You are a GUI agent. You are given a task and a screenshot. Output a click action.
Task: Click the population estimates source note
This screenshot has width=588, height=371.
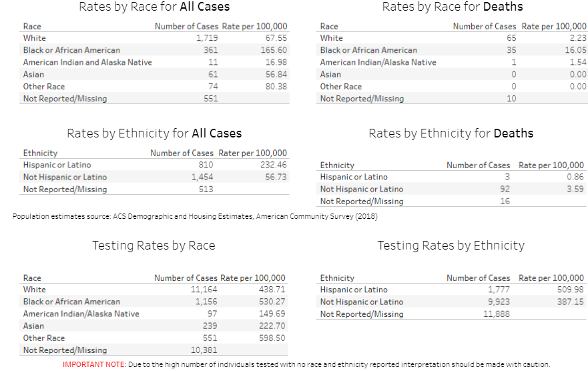pos(195,216)
